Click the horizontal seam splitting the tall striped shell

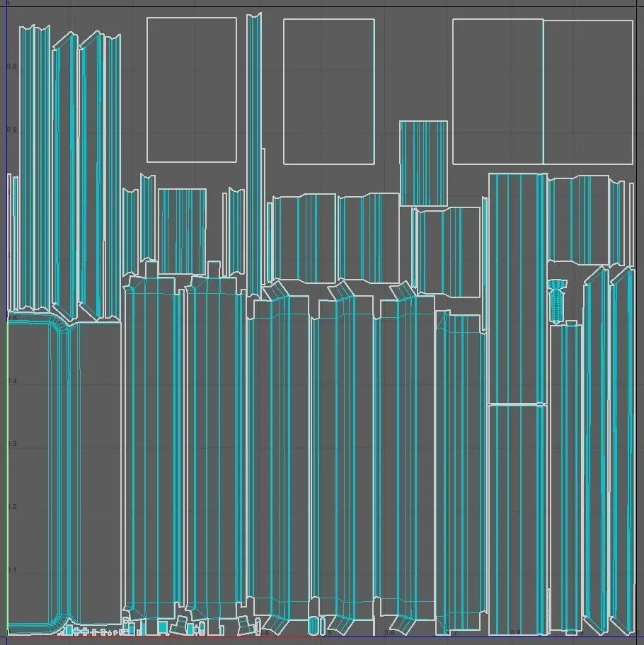tap(518, 404)
